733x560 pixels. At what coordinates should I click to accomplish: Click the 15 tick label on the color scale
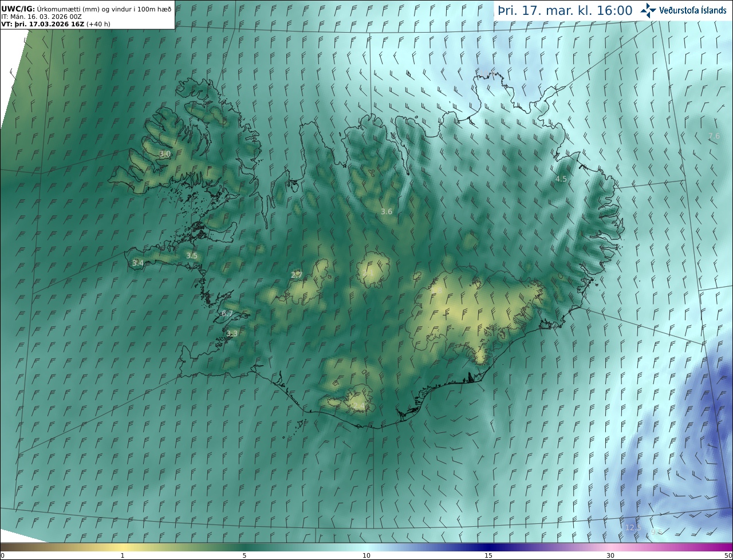pyautogui.click(x=488, y=555)
